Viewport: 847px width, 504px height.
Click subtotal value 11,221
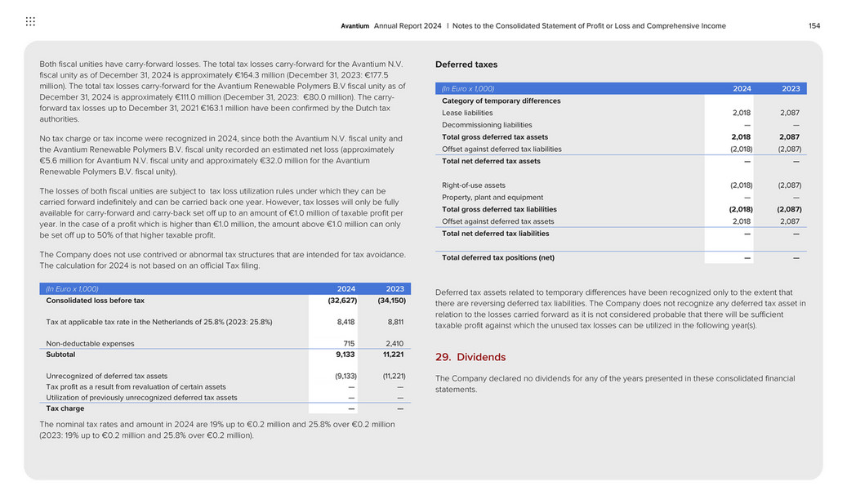click(393, 355)
